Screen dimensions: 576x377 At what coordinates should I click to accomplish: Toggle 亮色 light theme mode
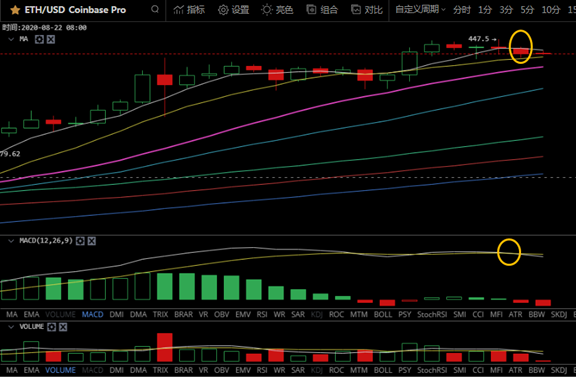[277, 10]
